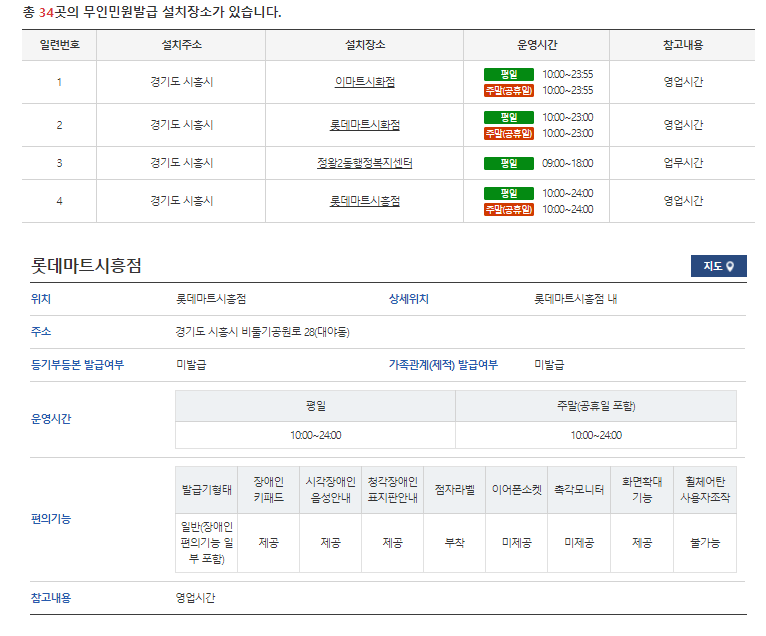Viewport: 766px width, 636px height.
Task: Click the 참고내용 column header in the top table
Action: pyautogui.click(x=682, y=45)
